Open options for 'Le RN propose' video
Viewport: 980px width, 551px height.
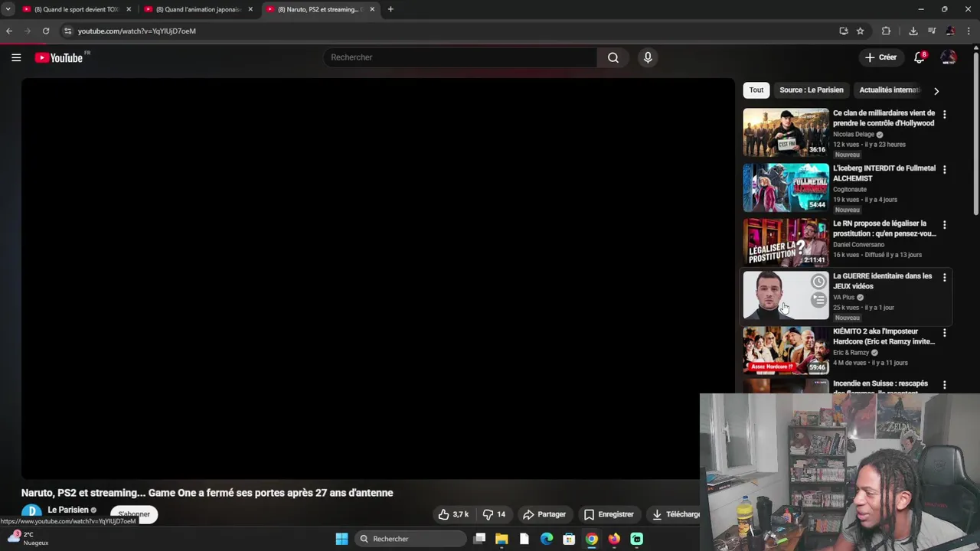(x=944, y=225)
